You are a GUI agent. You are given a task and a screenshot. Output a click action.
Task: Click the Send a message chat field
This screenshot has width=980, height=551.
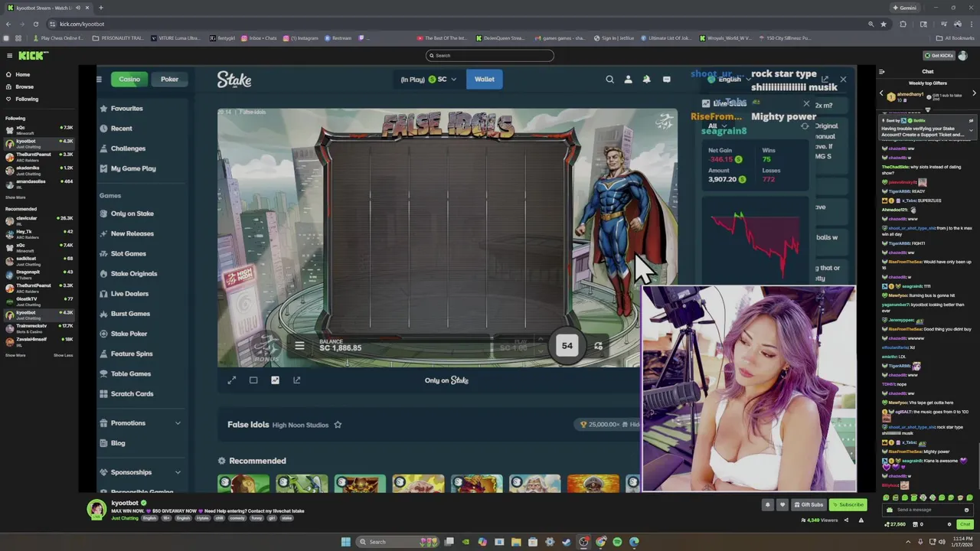[x=929, y=510]
